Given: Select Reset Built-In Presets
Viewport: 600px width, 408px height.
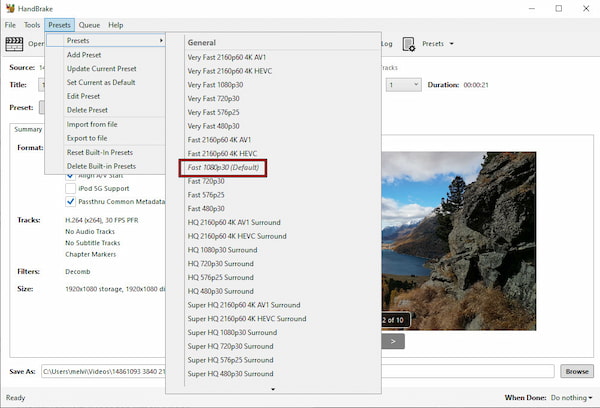Looking at the screenshot, I should click(x=100, y=152).
